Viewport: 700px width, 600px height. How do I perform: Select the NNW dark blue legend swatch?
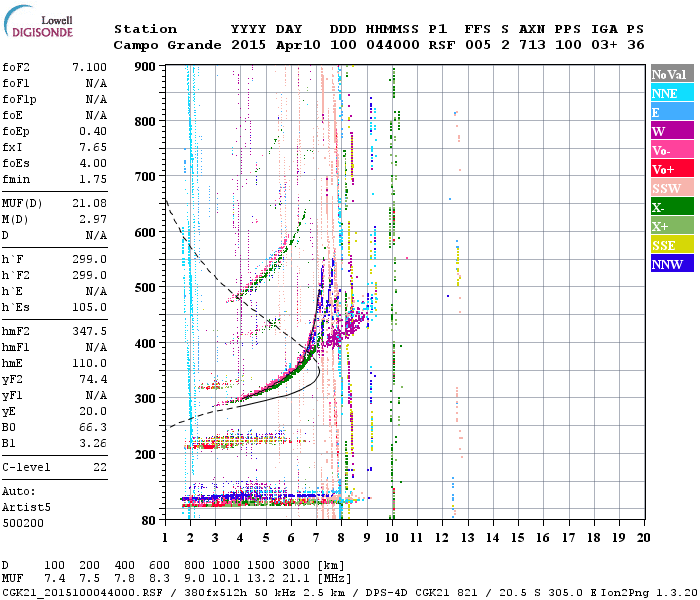click(x=672, y=264)
